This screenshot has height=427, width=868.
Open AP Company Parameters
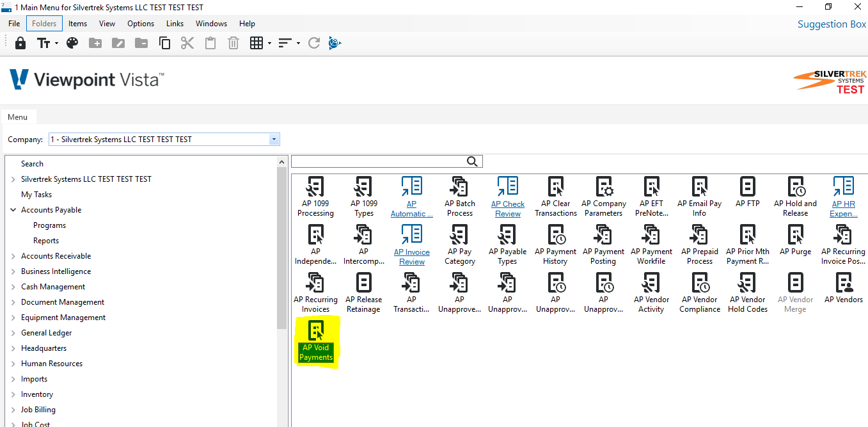click(604, 197)
